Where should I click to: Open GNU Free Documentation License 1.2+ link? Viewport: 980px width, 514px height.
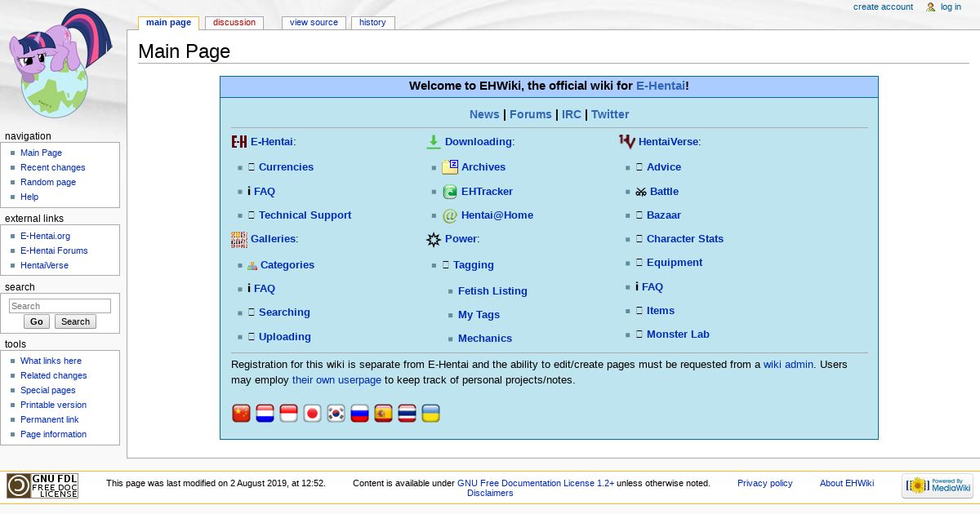click(536, 483)
